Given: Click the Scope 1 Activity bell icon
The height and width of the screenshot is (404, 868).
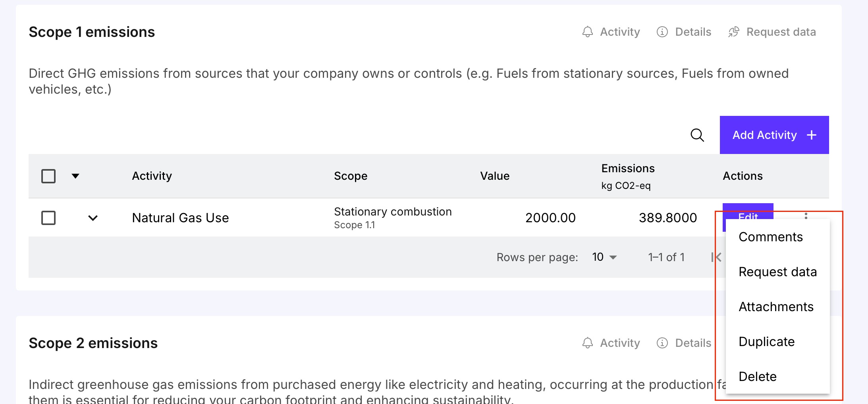Looking at the screenshot, I should point(588,32).
